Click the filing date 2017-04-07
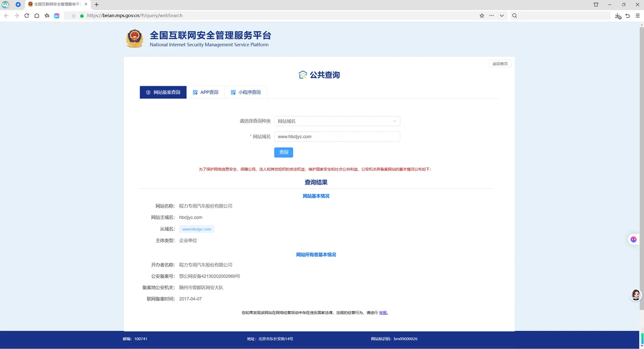The height and width of the screenshot is (349, 644). coord(191,299)
